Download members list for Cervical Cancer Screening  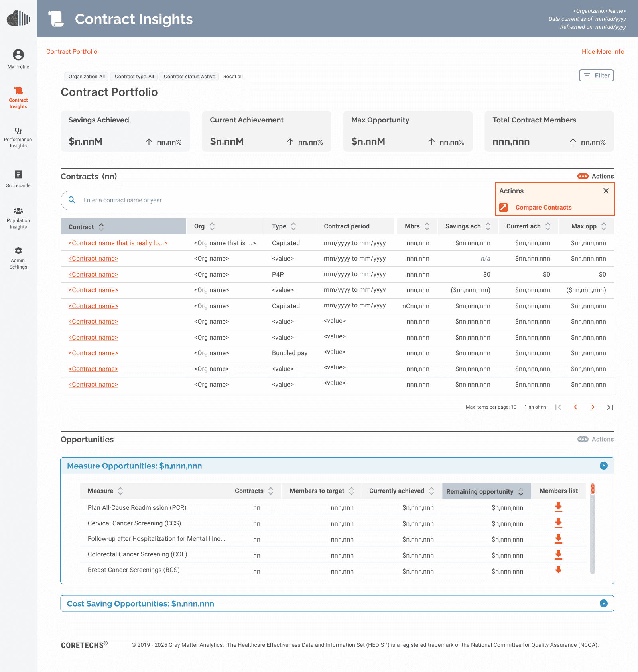559,523
